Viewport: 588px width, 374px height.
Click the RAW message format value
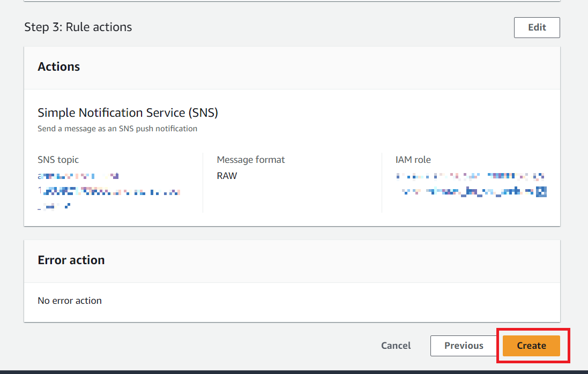click(x=227, y=176)
